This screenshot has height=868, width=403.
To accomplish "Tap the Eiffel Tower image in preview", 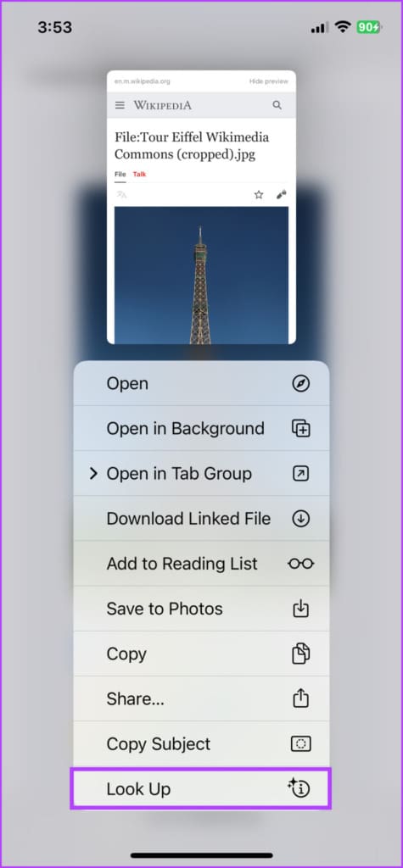I will (x=201, y=275).
